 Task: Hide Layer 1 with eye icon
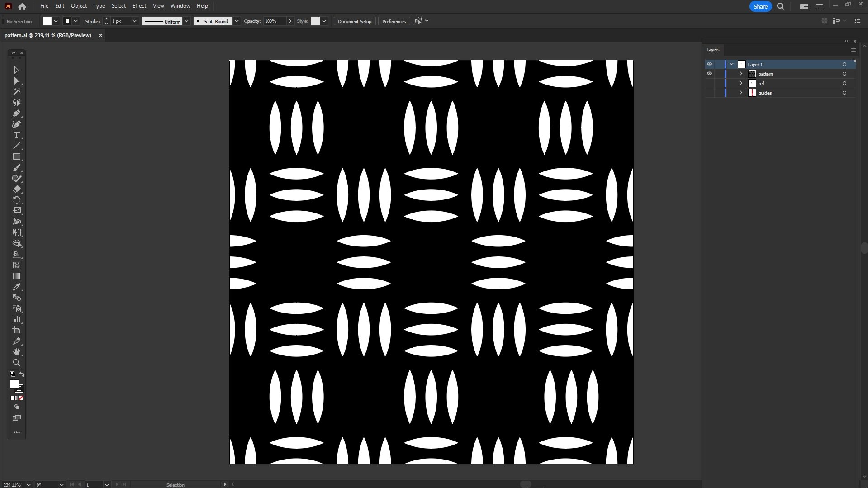click(x=709, y=64)
